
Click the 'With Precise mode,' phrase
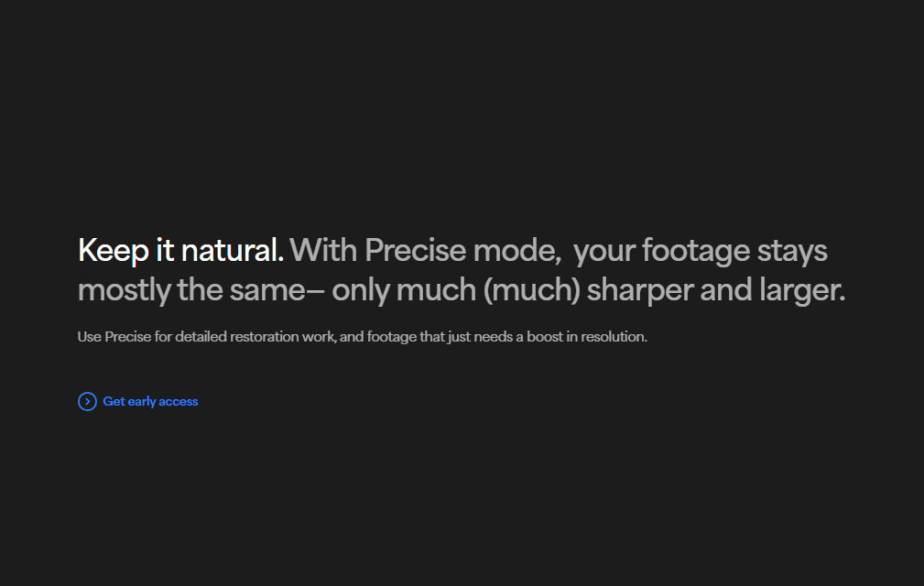point(426,250)
